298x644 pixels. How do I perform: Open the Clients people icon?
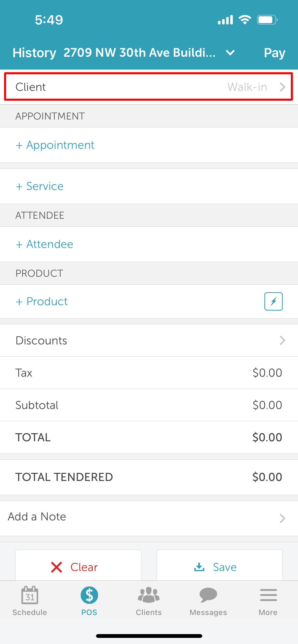[149, 595]
